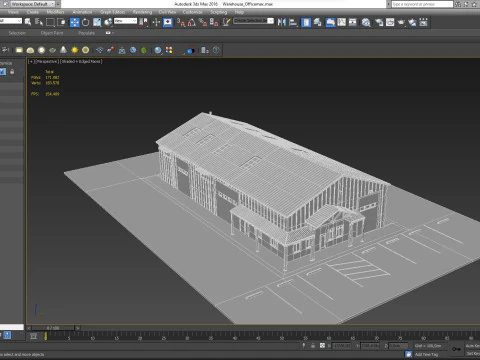Viewport: 480px width, 360px height.
Task: Open the selection filter dropdown
Action: pyautogui.click(x=11, y=21)
